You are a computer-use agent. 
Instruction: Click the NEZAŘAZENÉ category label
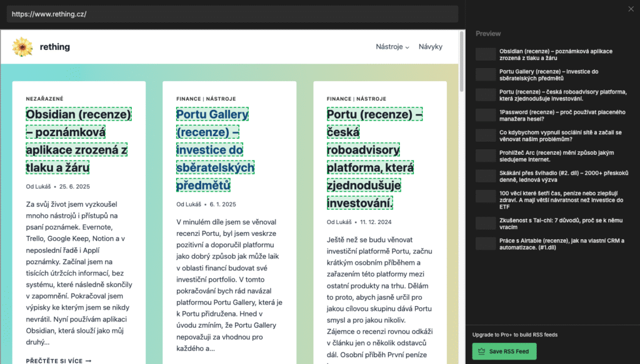(45, 99)
